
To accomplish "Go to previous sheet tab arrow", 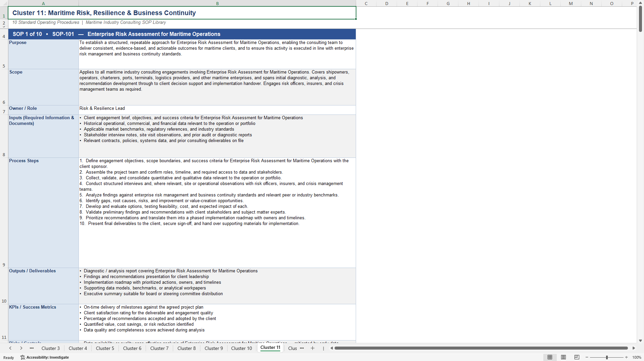I will click(x=10, y=348).
